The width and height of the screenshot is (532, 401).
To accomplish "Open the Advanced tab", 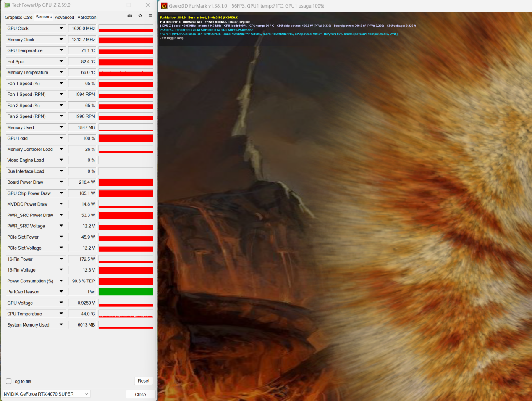I will [x=64, y=17].
